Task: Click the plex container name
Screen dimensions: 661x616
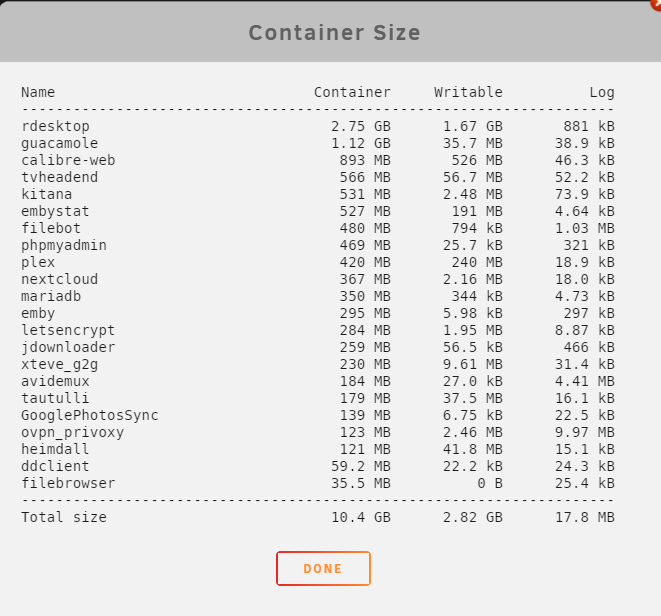Action: pyautogui.click(x=38, y=262)
